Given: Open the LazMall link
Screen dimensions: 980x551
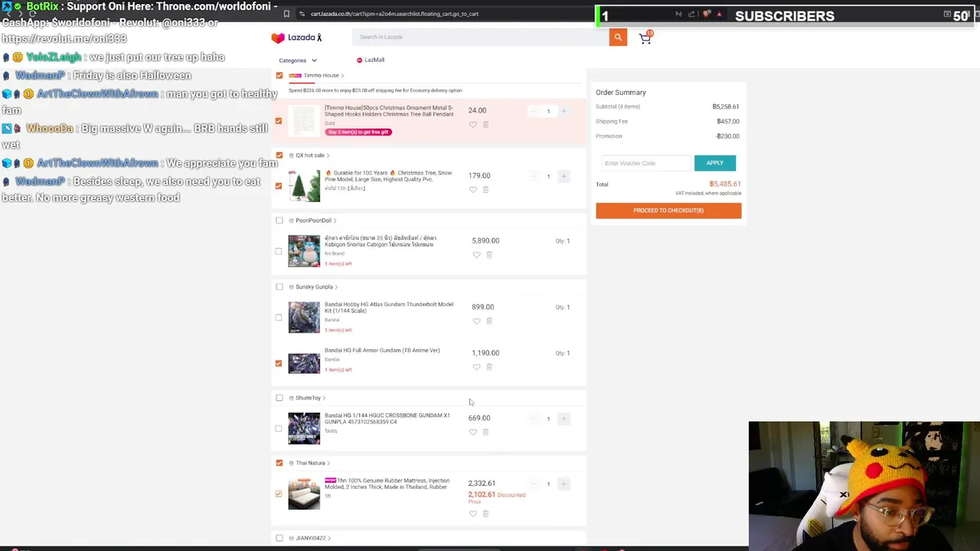Looking at the screenshot, I should tap(370, 60).
